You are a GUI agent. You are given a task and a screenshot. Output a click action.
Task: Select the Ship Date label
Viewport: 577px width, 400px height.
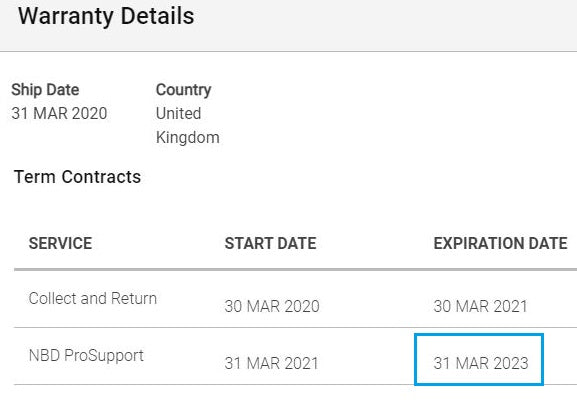point(45,90)
